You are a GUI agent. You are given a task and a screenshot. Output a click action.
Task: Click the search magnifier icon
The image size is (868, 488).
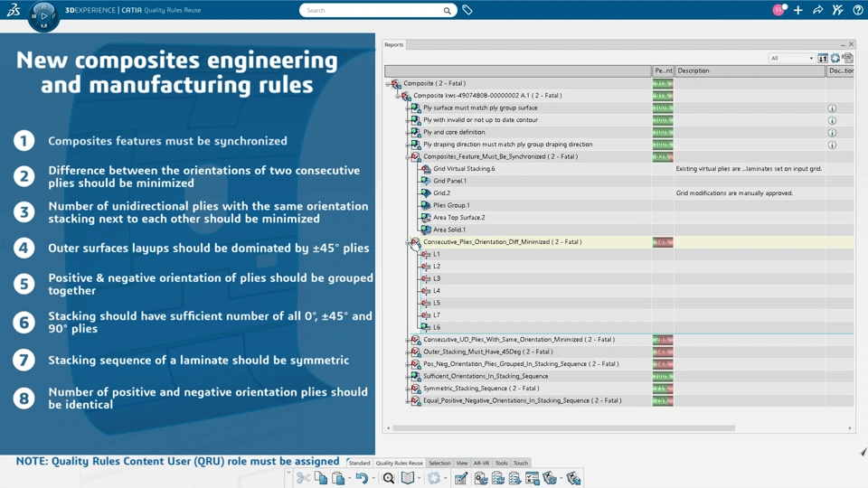[447, 11]
